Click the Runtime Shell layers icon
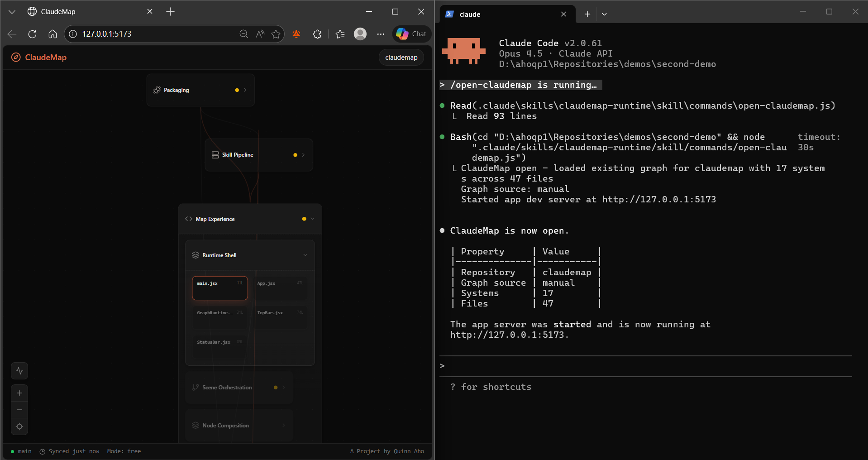Viewport: 868px width, 460px height. point(196,255)
